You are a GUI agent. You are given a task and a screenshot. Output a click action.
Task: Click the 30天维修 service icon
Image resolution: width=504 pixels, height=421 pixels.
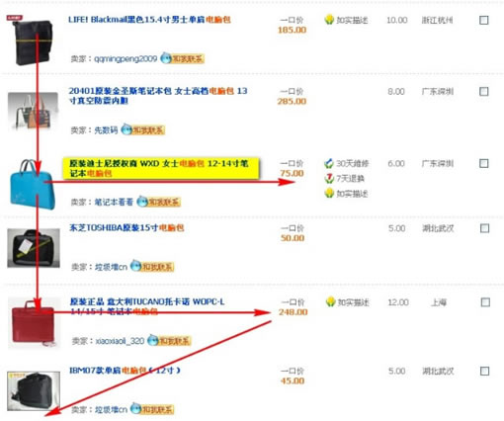[329, 163]
